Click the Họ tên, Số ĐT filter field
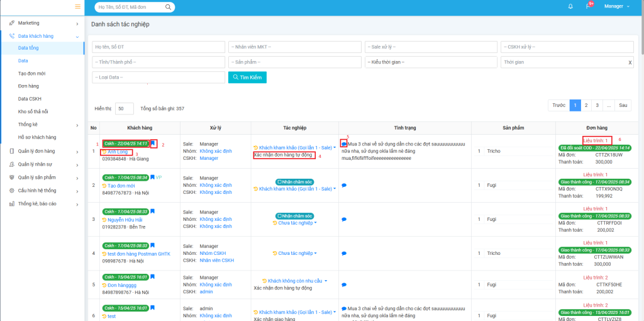Screen dimensions: 644x321 pyautogui.click(x=158, y=47)
